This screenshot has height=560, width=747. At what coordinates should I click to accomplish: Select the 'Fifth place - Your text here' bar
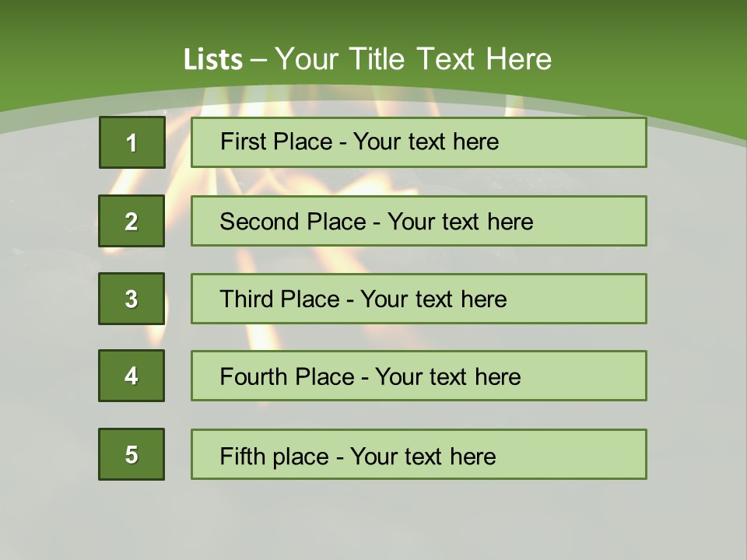click(x=419, y=454)
